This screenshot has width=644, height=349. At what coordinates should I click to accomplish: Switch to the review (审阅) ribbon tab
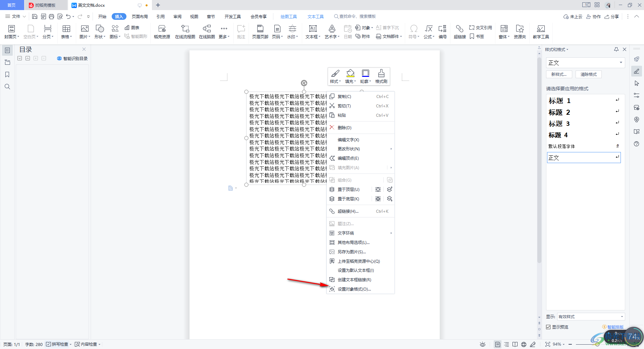click(x=177, y=16)
